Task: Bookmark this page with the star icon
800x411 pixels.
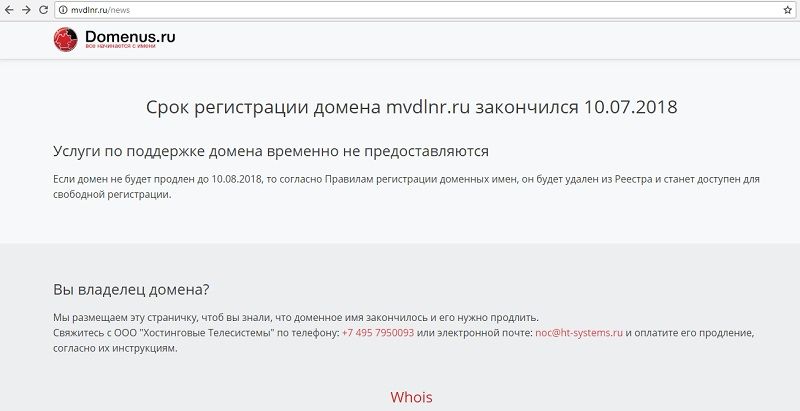Action: 787,9
